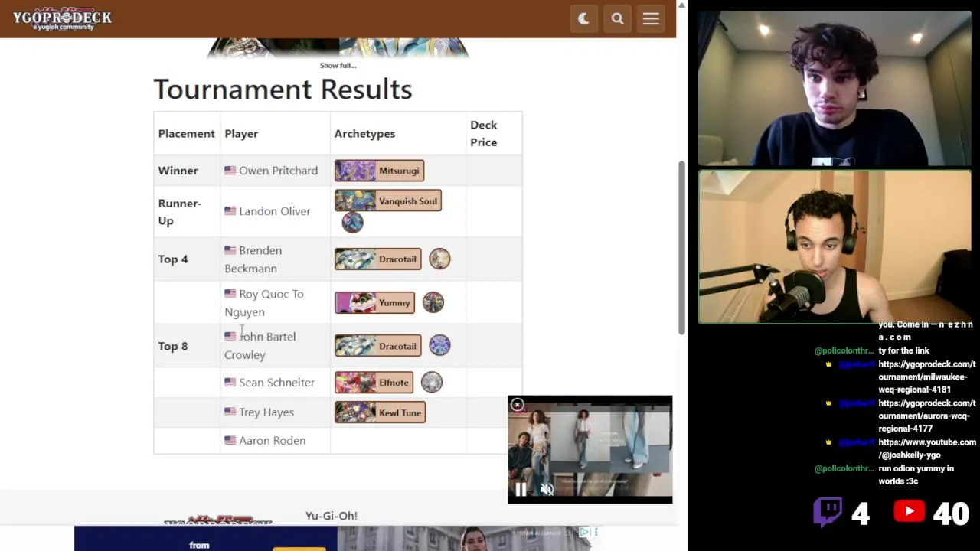The image size is (980, 551).
Task: Click the YouTube viewer count icon
Action: [x=910, y=512]
